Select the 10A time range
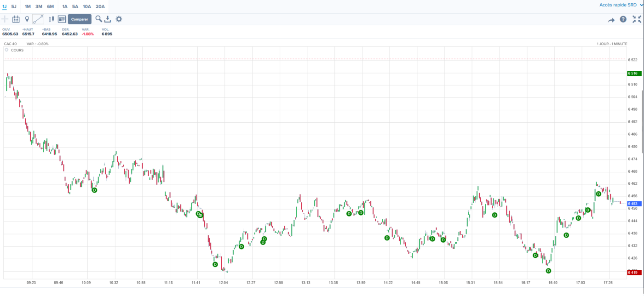This screenshot has width=644, height=296. [87, 6]
